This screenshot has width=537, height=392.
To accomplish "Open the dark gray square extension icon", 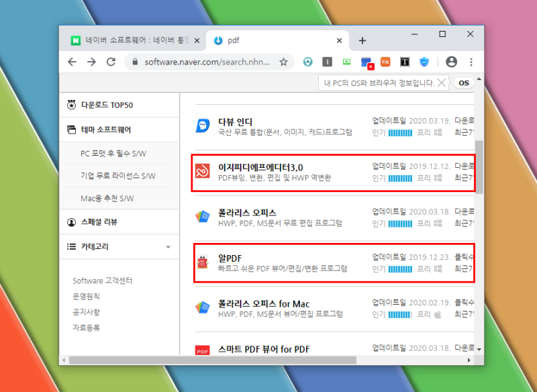I will (x=328, y=62).
